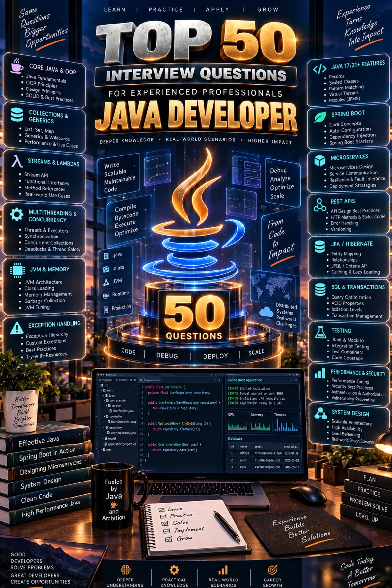Expand the model folder in the project tree
Image resolution: width=392 pixels, height=588 pixels.
pyautogui.click(x=103, y=438)
